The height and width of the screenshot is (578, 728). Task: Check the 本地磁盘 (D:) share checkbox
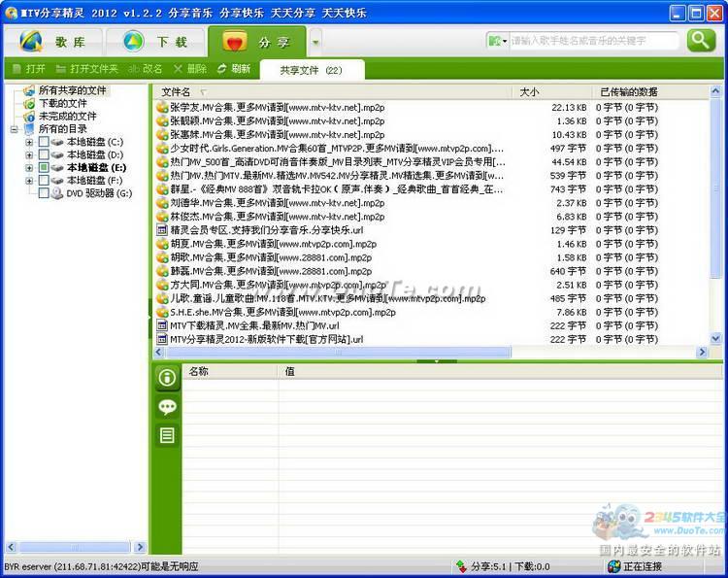click(x=44, y=154)
